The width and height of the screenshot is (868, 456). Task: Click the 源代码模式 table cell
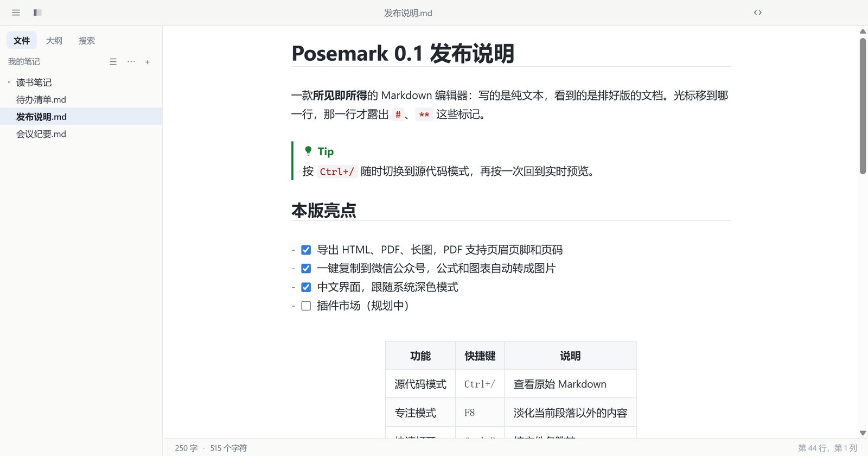click(x=420, y=384)
